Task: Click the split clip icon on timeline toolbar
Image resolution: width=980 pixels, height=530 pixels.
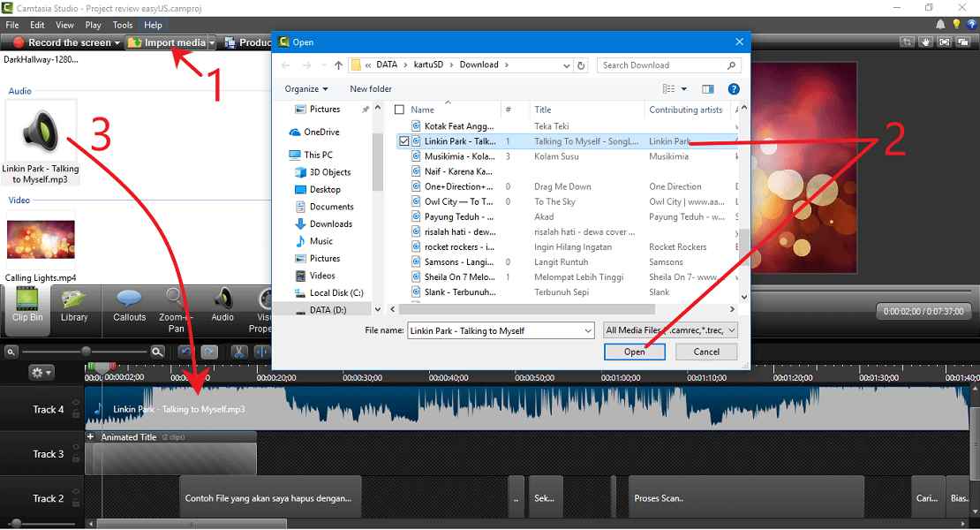Action: tap(262, 352)
